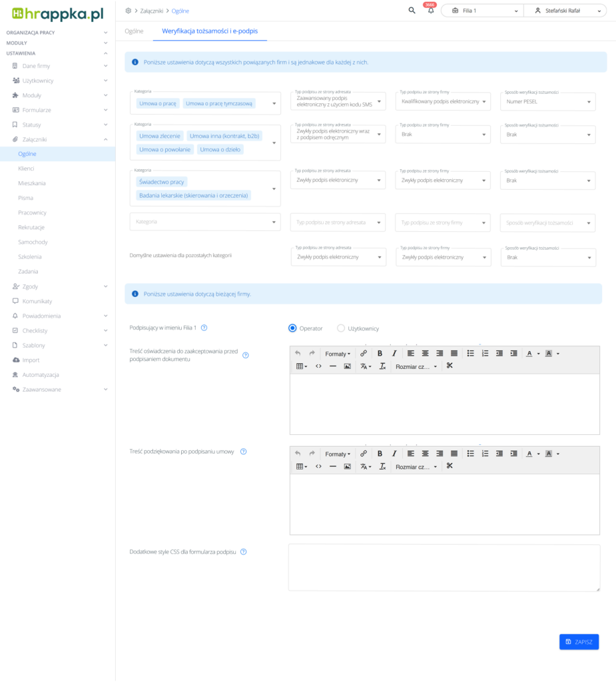Viewport: 616px width, 682px height.
Task: Click bullet list icon in thank-you editor
Action: (x=470, y=454)
